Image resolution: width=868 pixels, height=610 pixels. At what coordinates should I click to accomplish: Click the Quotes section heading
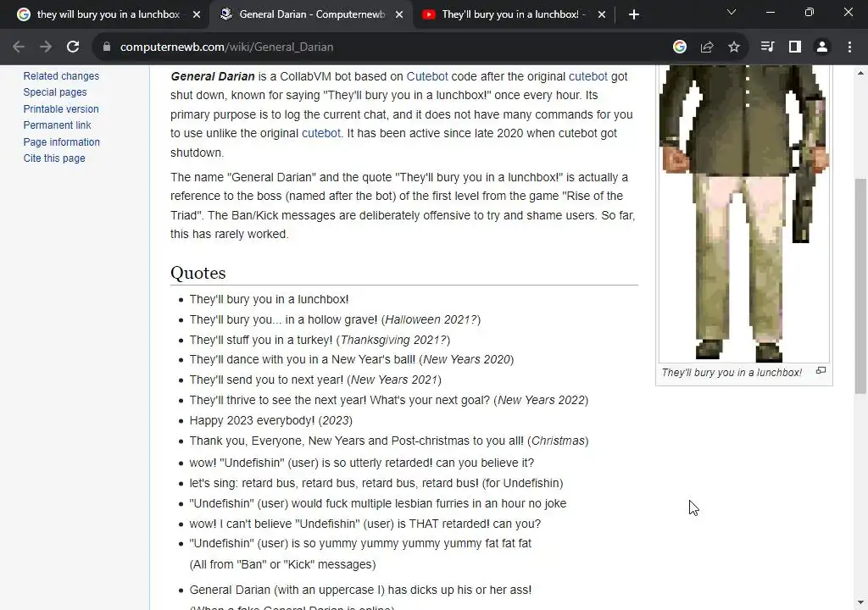(198, 273)
